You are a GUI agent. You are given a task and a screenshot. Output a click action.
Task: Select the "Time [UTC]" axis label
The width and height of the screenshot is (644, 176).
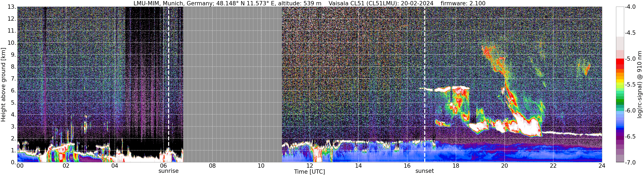[310, 172]
